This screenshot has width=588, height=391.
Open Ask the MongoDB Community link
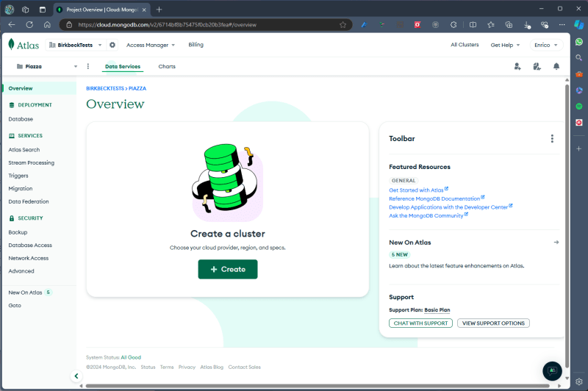(429, 215)
